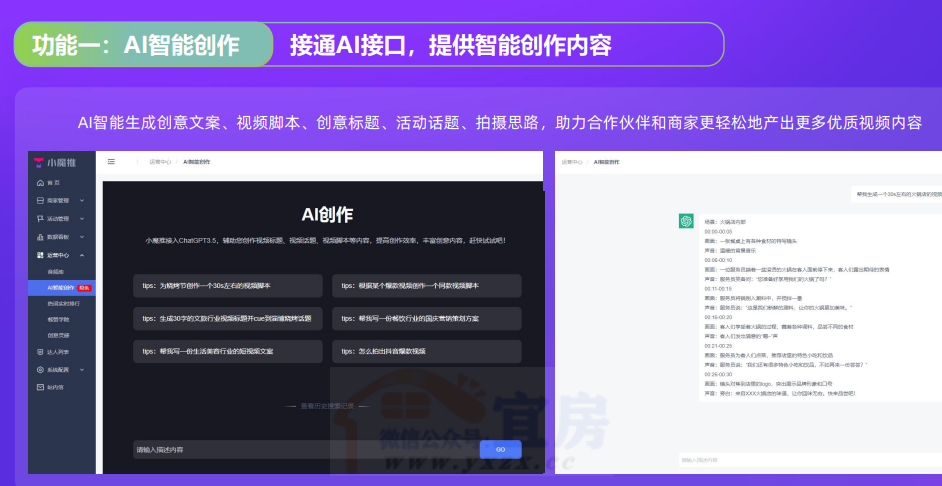Screen dimensions: 942x486
Task: Click the 数据看板 chart icon
Action: [40, 236]
